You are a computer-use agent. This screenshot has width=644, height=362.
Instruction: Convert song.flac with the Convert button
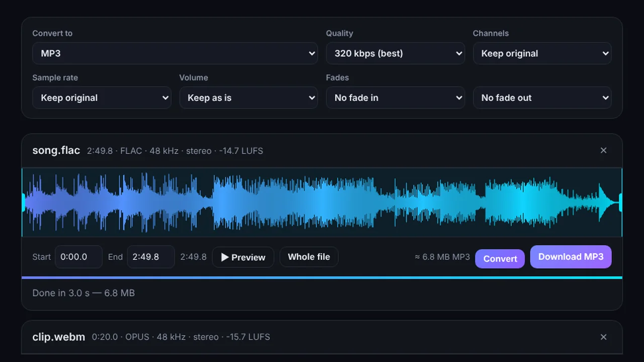(x=500, y=258)
